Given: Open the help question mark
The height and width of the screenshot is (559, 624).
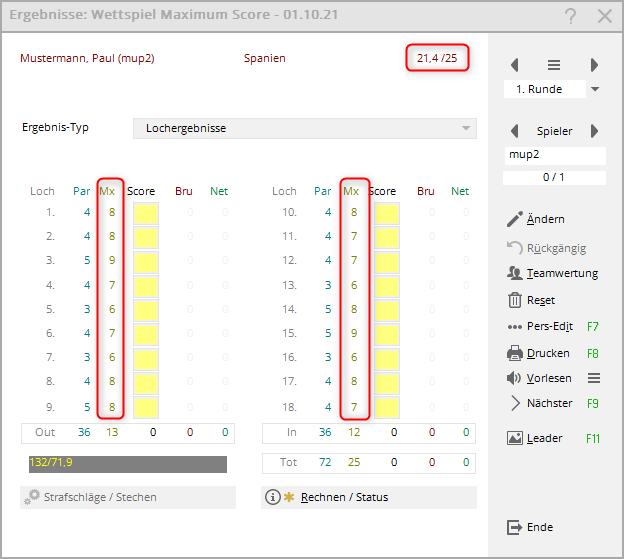Looking at the screenshot, I should (570, 16).
